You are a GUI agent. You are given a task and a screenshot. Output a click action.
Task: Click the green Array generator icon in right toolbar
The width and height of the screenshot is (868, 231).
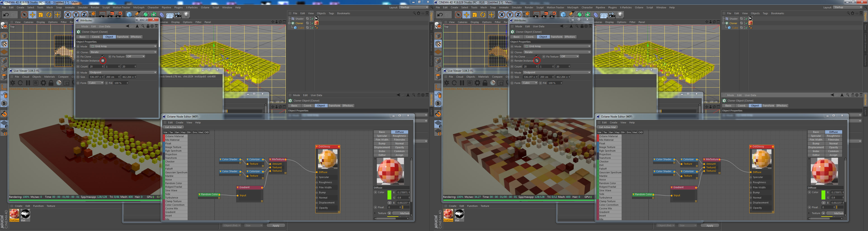pyautogui.click(x=588, y=14)
